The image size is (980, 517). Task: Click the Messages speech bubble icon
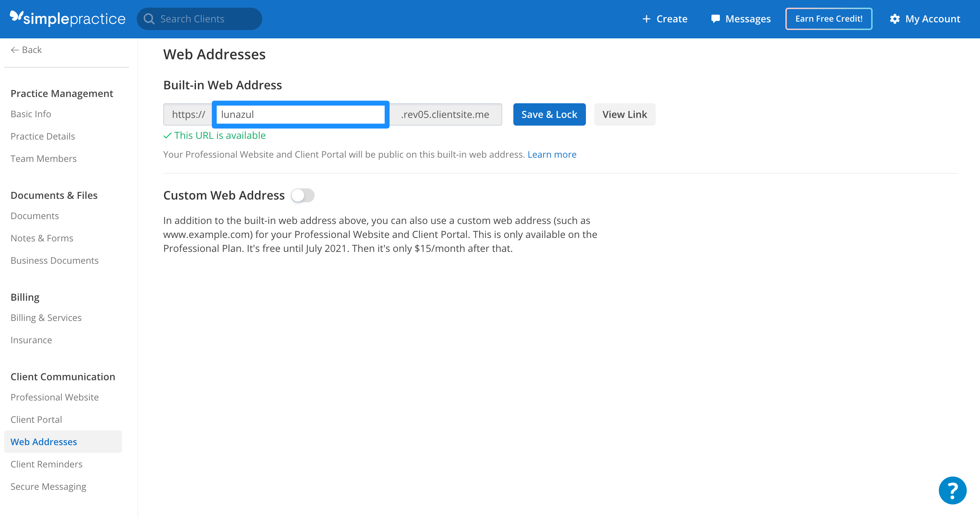coord(715,18)
